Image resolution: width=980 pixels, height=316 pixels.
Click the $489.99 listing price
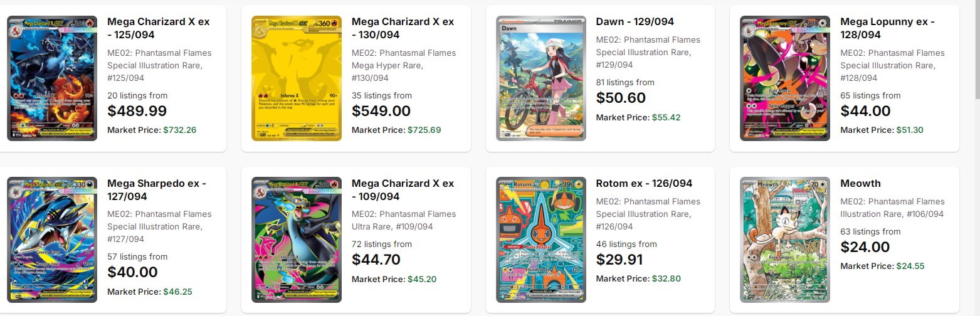click(137, 111)
